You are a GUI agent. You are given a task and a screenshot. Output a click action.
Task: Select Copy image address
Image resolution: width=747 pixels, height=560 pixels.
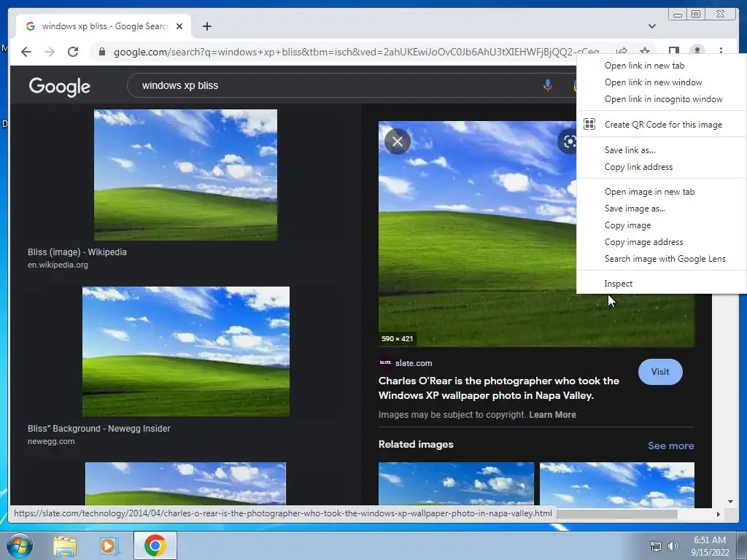pos(661,242)
